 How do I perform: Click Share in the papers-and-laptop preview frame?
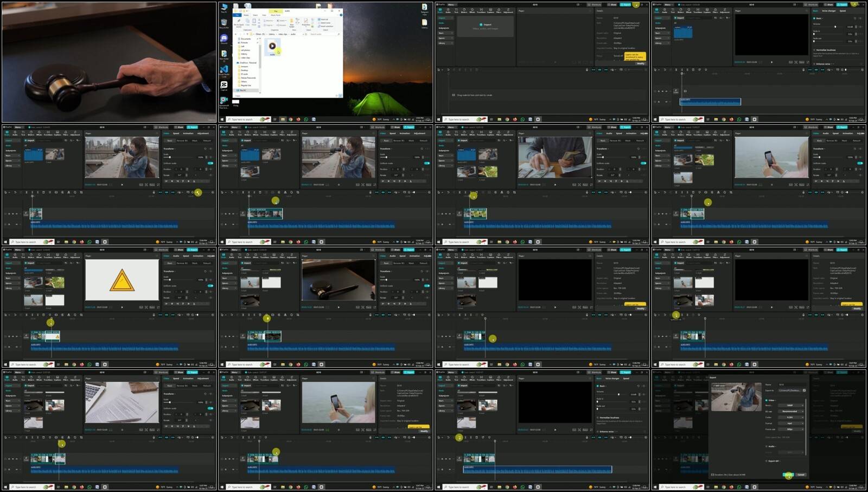point(180,372)
